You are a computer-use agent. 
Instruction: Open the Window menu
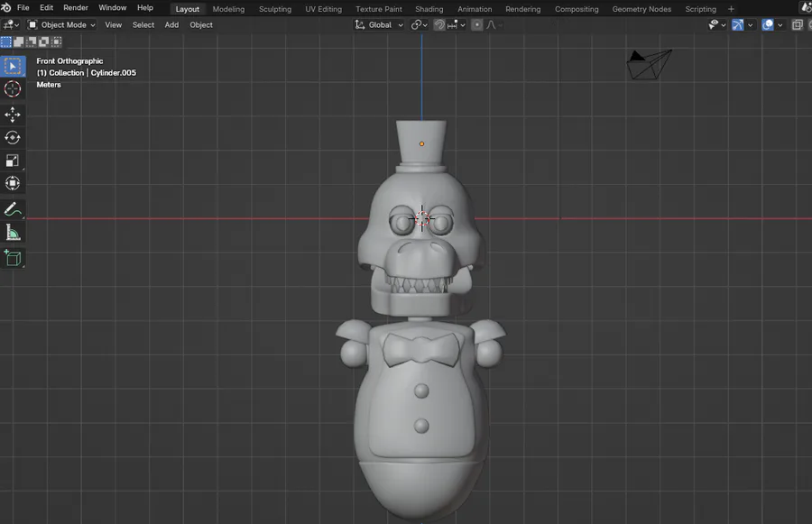click(x=113, y=8)
